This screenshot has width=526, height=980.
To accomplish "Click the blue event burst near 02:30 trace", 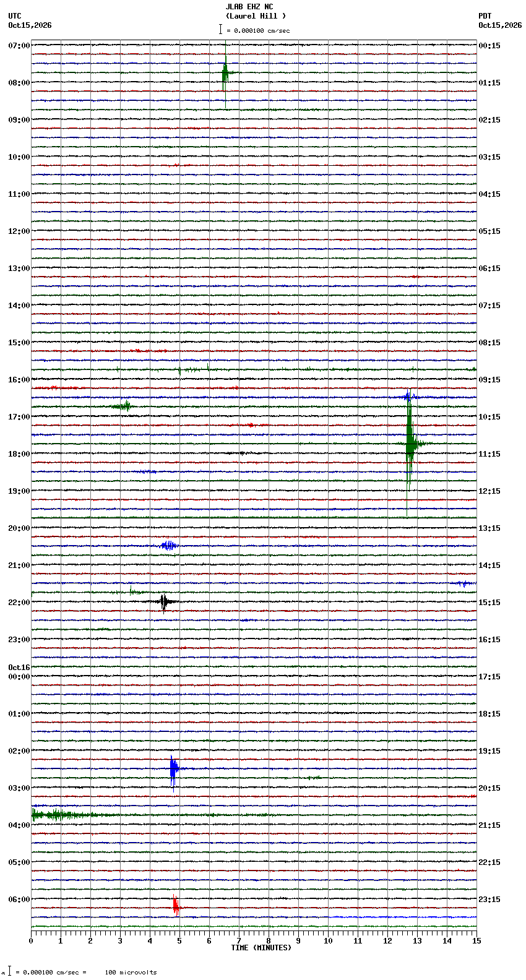I will pos(173,769).
